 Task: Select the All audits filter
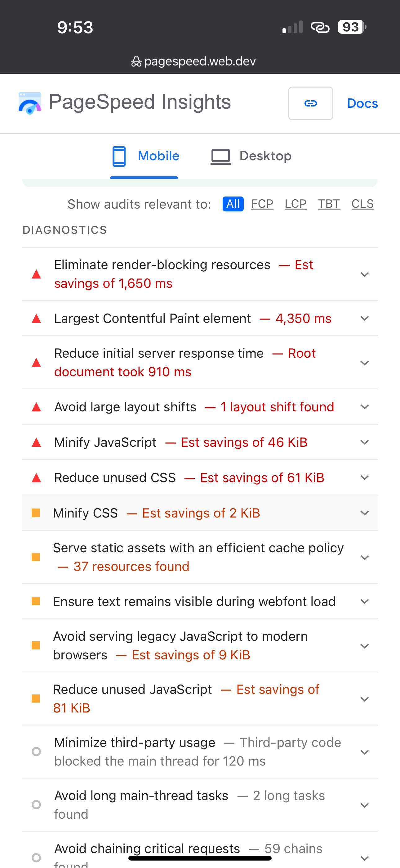click(233, 204)
